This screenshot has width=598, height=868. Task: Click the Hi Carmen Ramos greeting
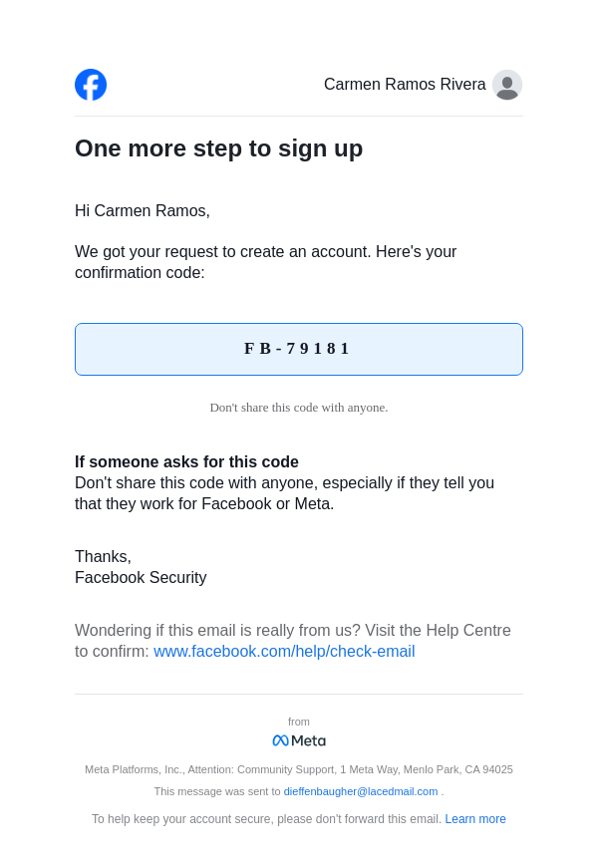click(143, 211)
